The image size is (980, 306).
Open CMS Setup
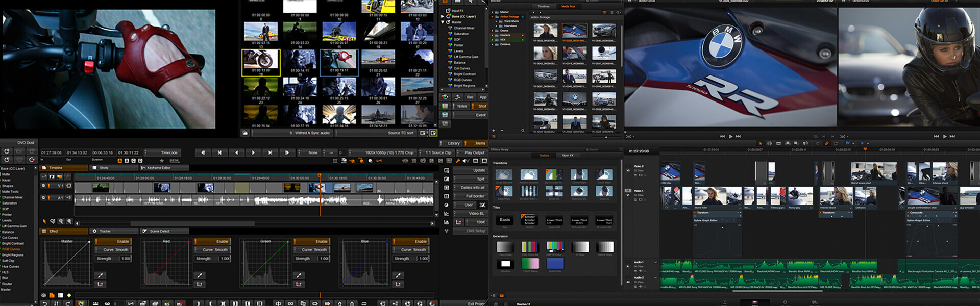point(471,231)
